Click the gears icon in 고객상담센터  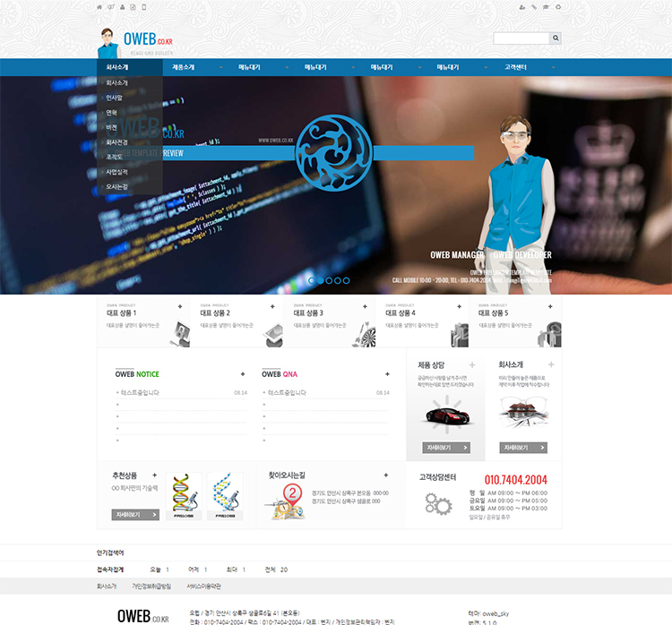(x=438, y=504)
